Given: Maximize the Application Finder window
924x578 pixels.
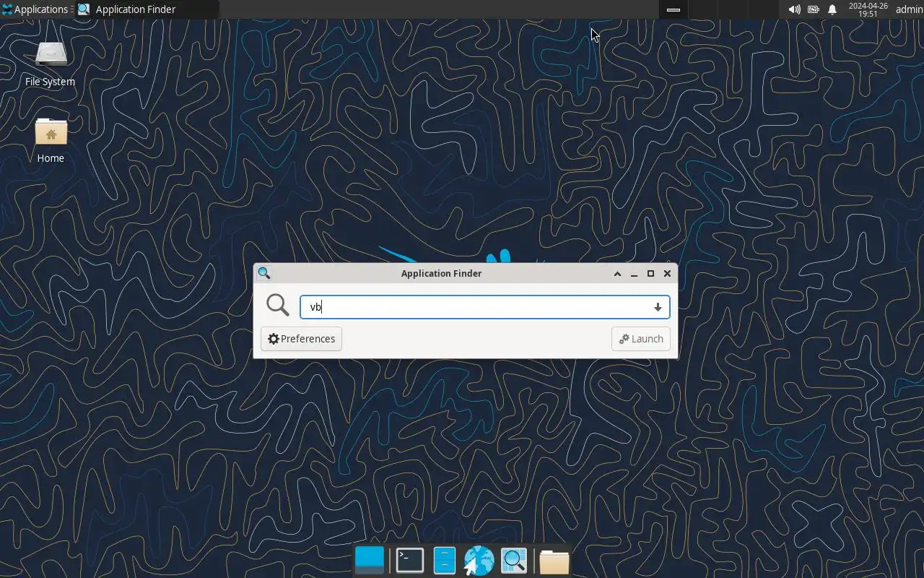Looking at the screenshot, I should (650, 273).
